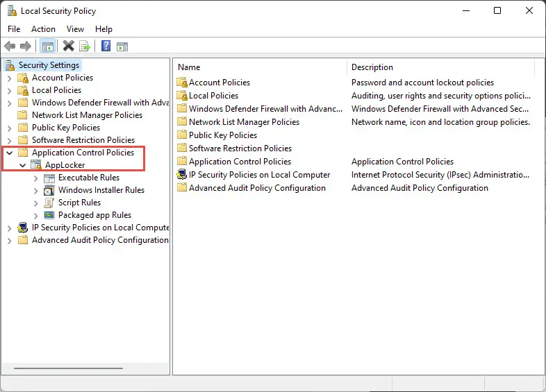Open the File menu
This screenshot has width=546, height=392.
click(14, 29)
